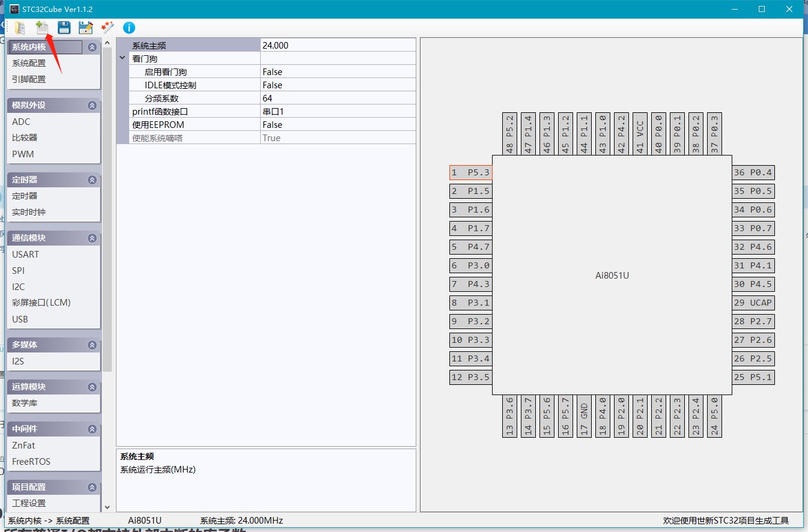This screenshot has height=532, width=808.
Task: Toggle 使用EEPROM False value
Action: pyautogui.click(x=337, y=125)
